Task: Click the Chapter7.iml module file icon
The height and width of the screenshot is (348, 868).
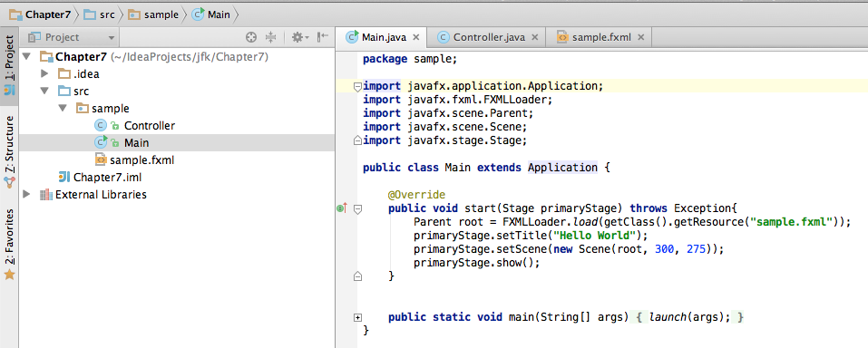Action: pyautogui.click(x=64, y=177)
